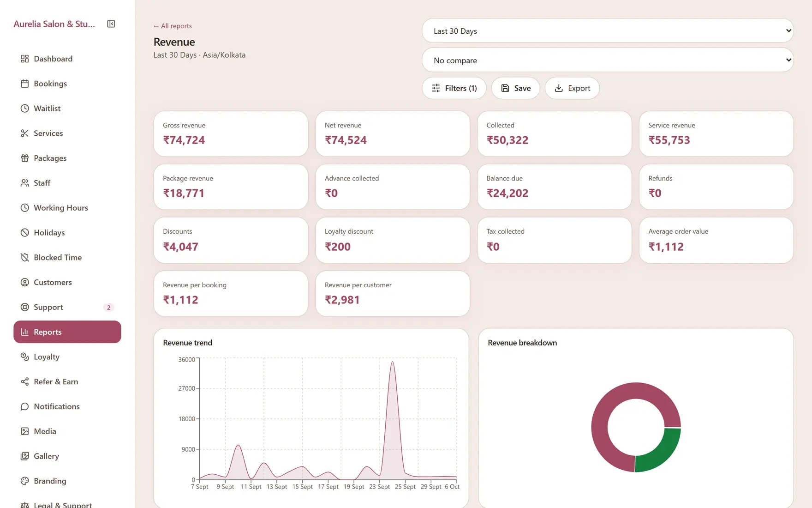The width and height of the screenshot is (812, 508).
Task: Click the Gallery images icon
Action: click(x=24, y=456)
